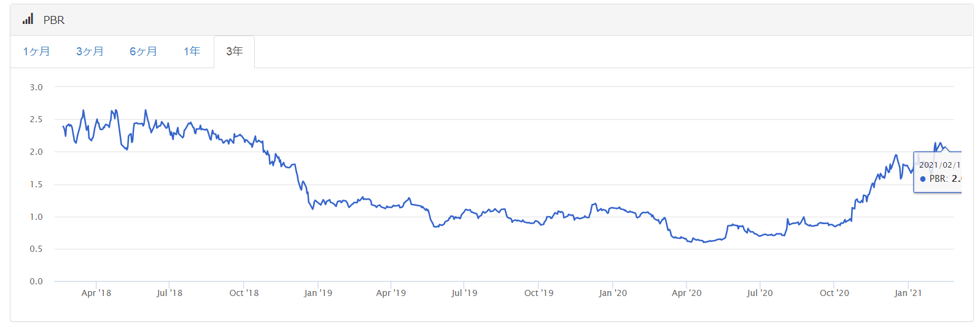Click the Jan '21 x-axis label
The width and height of the screenshot is (980, 331).
click(908, 293)
